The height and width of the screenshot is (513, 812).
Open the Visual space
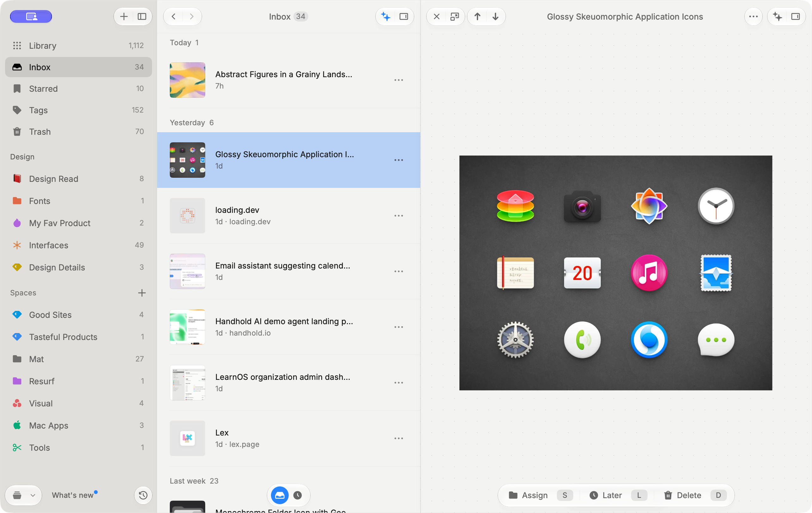pos(78,403)
